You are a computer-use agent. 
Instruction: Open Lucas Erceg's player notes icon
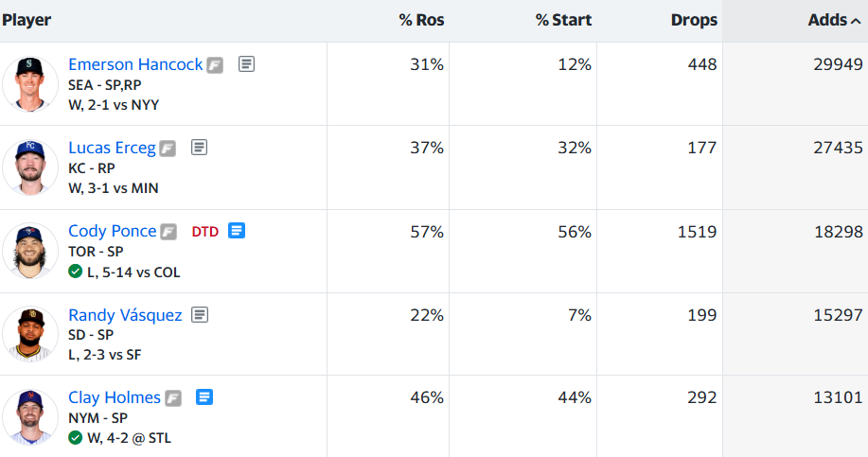coord(199,148)
